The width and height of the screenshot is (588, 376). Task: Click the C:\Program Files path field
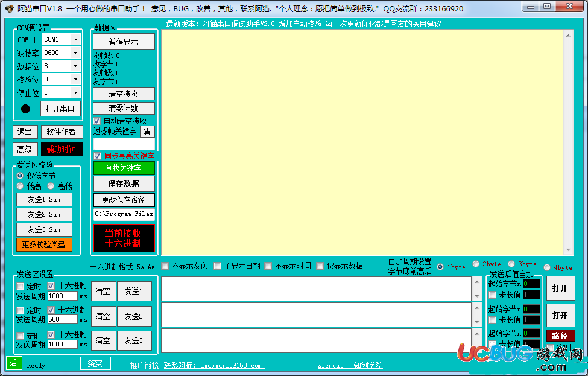pos(124,214)
